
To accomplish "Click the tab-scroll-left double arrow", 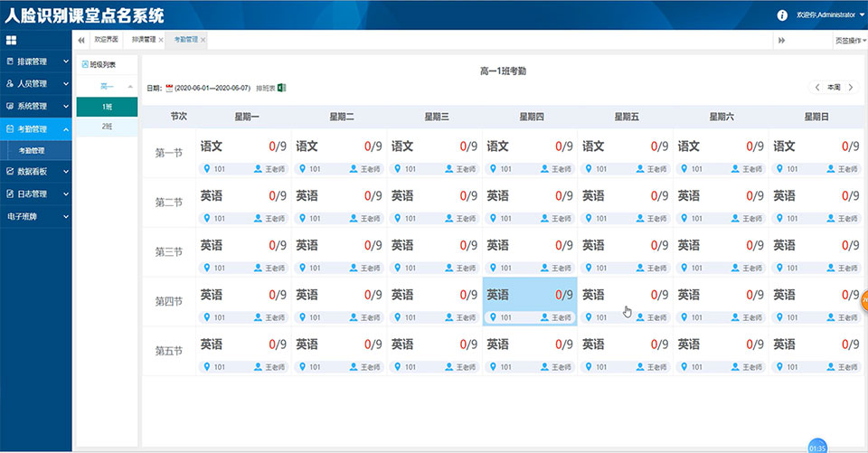I will 81,40.
